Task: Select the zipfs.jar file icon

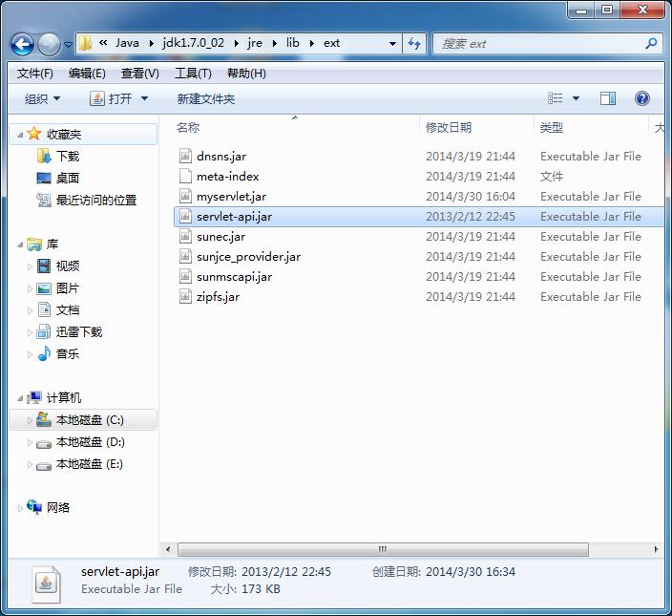Action: click(185, 297)
